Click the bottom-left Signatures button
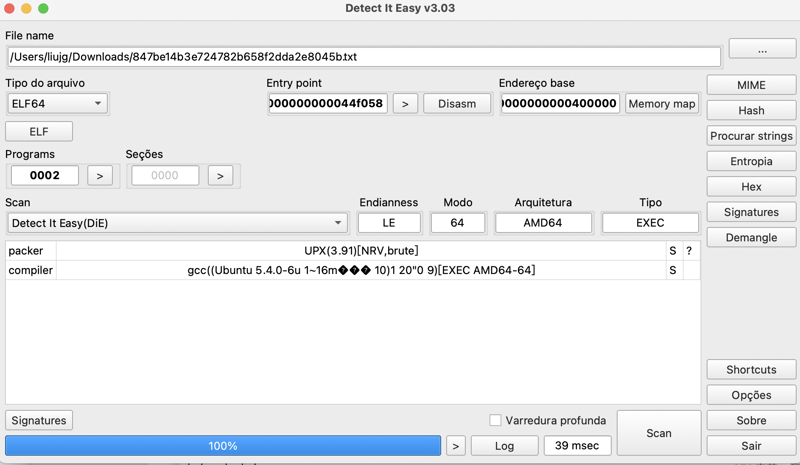 [x=39, y=420]
